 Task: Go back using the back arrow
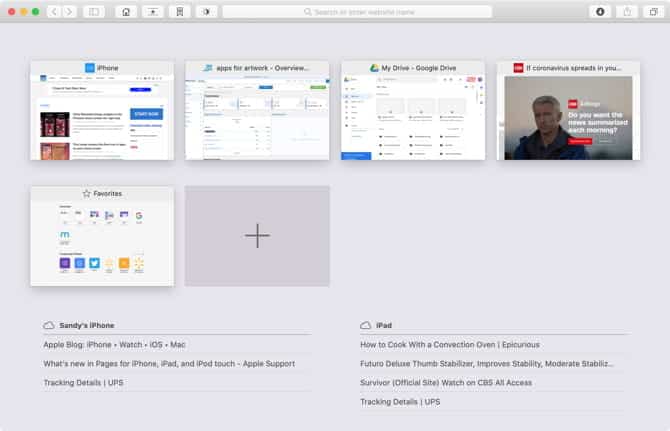[x=54, y=12]
